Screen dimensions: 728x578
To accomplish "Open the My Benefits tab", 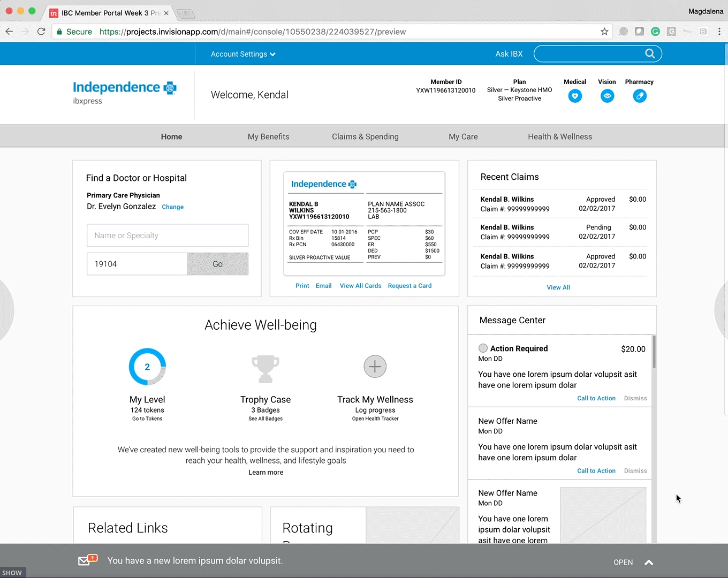I will 268,136.
